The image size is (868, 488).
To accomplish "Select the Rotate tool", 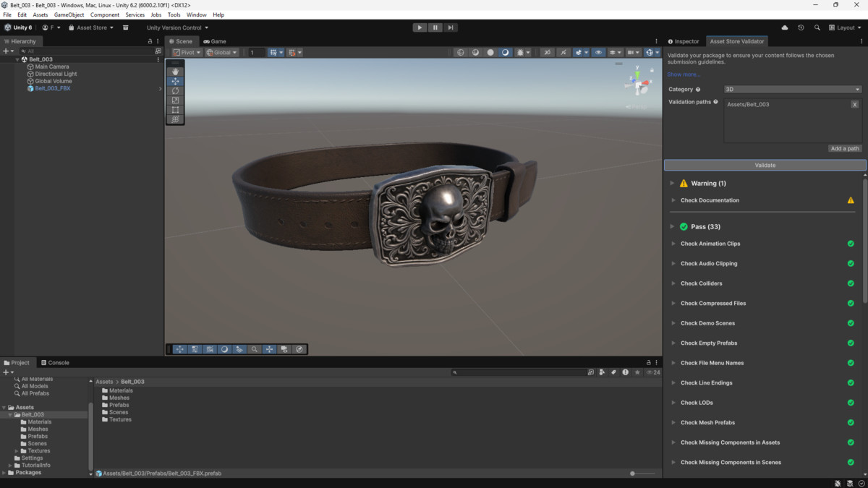I will click(x=175, y=90).
